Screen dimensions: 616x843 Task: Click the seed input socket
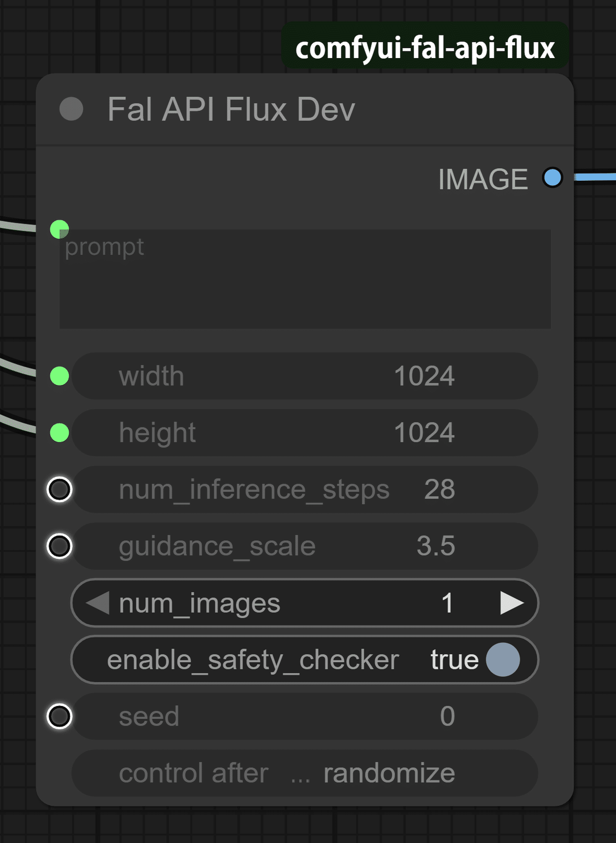[x=59, y=716]
